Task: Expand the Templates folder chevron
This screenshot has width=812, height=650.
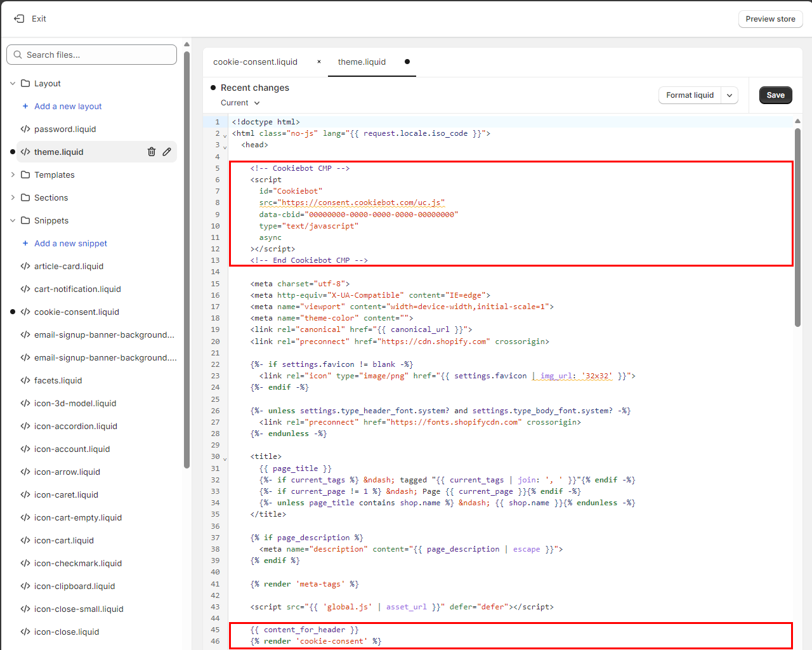Action: 13,175
